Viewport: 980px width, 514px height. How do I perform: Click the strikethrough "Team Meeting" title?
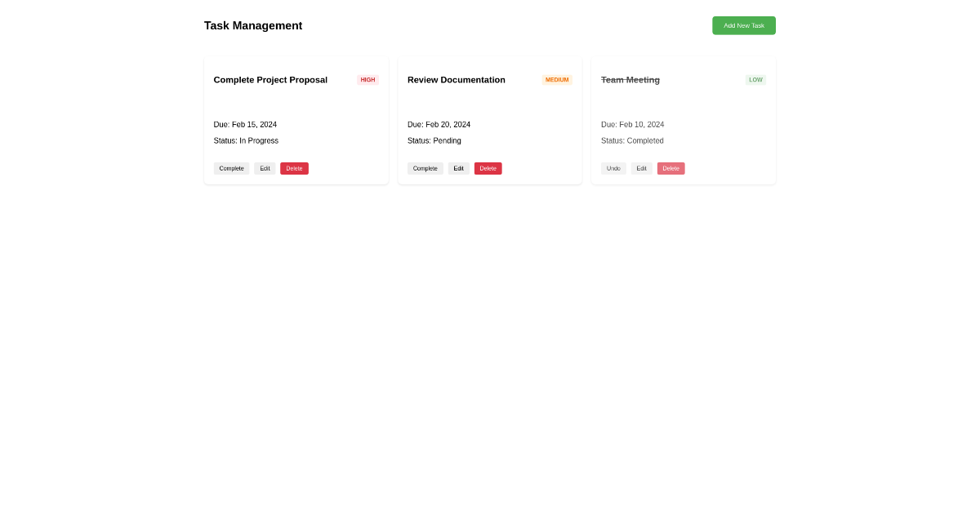[x=630, y=79]
